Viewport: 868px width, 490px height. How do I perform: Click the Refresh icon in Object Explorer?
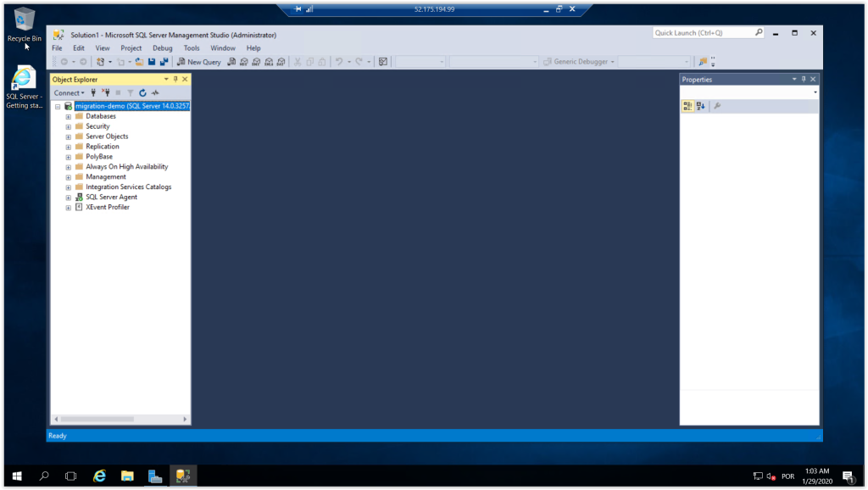[x=142, y=93]
